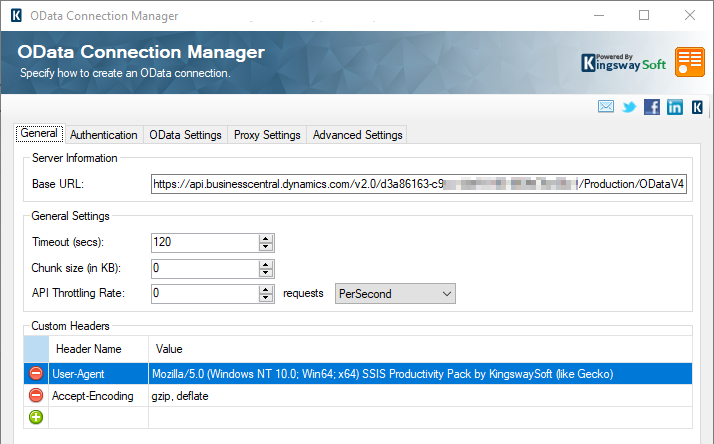Select the General tab
This screenshot has width=714, height=444.
(40, 133)
